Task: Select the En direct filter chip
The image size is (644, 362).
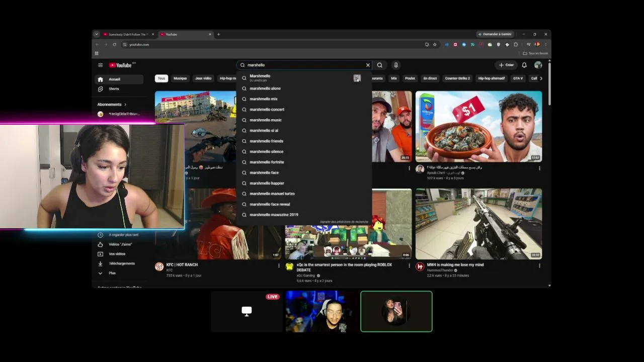Action: [430, 78]
